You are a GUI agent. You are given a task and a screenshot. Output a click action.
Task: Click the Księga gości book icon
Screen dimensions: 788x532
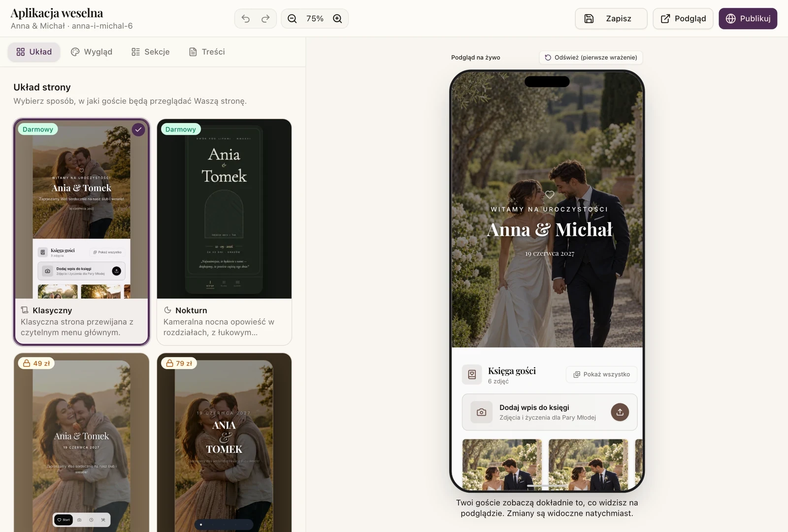coord(472,375)
